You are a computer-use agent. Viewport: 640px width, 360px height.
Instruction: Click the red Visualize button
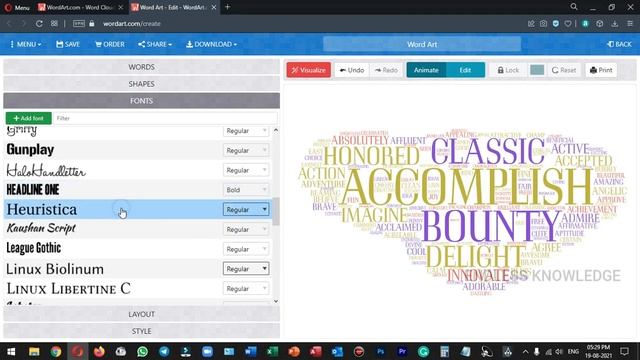[x=309, y=70]
